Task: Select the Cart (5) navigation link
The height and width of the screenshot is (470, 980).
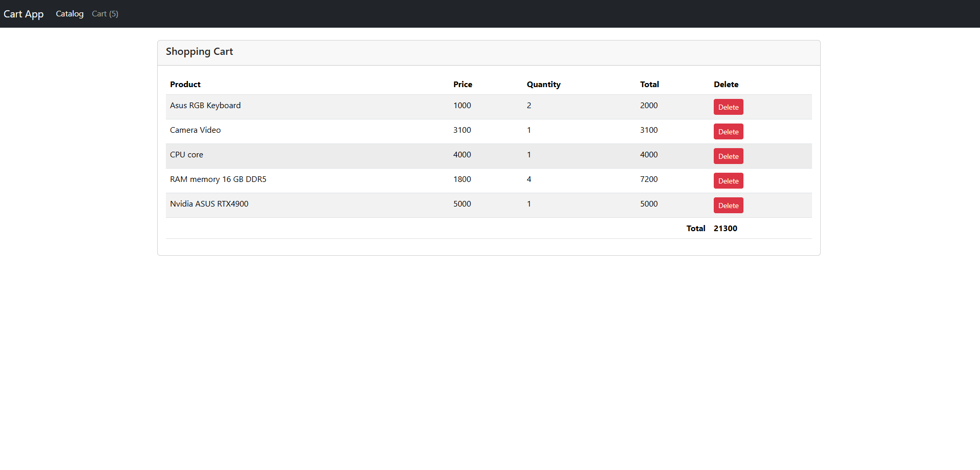Action: [x=105, y=14]
